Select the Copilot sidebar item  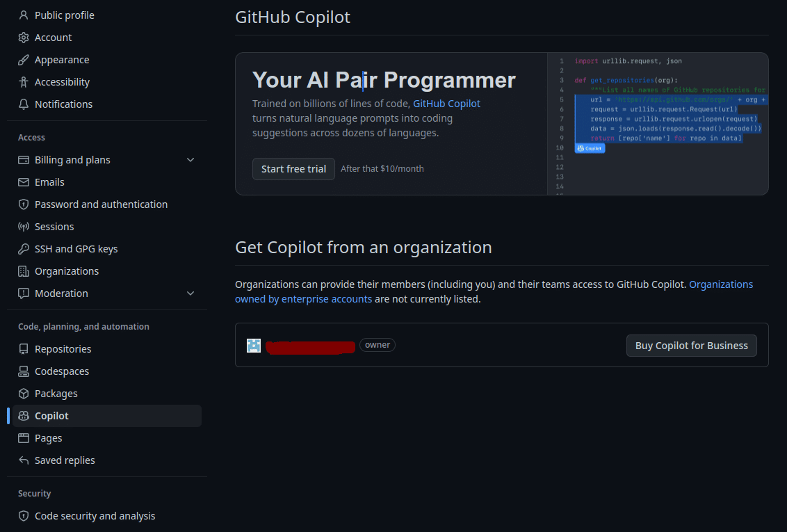pos(107,416)
